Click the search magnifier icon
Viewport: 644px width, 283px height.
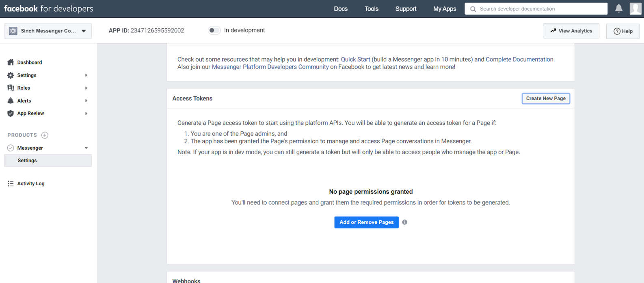(473, 9)
